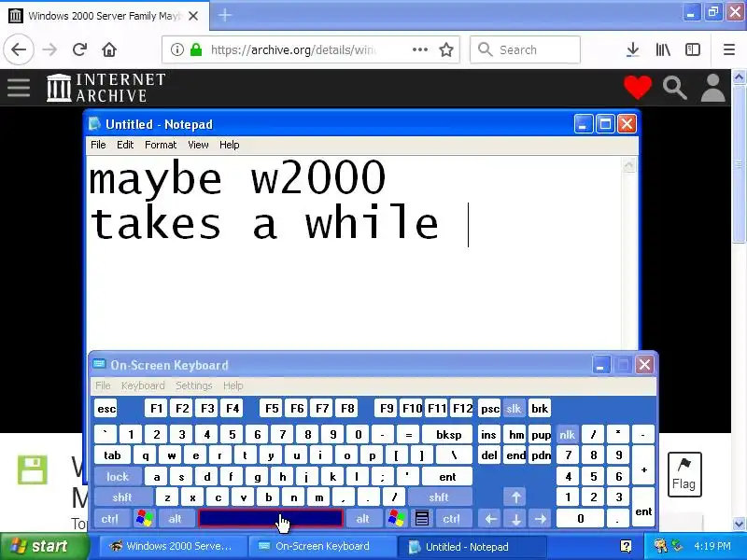The image size is (747, 560).
Task: Click the left arrow key
Action: pos(490,519)
